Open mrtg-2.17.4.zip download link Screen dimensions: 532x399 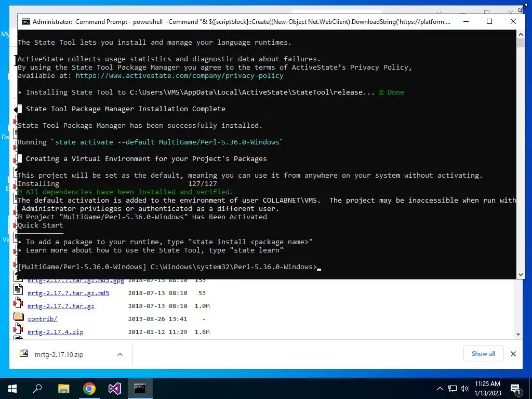tap(55, 332)
